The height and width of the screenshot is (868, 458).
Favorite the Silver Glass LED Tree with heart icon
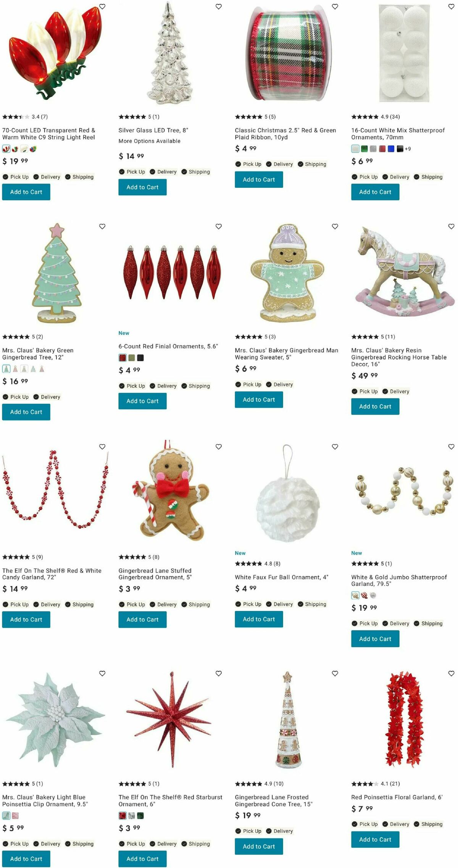219,6
